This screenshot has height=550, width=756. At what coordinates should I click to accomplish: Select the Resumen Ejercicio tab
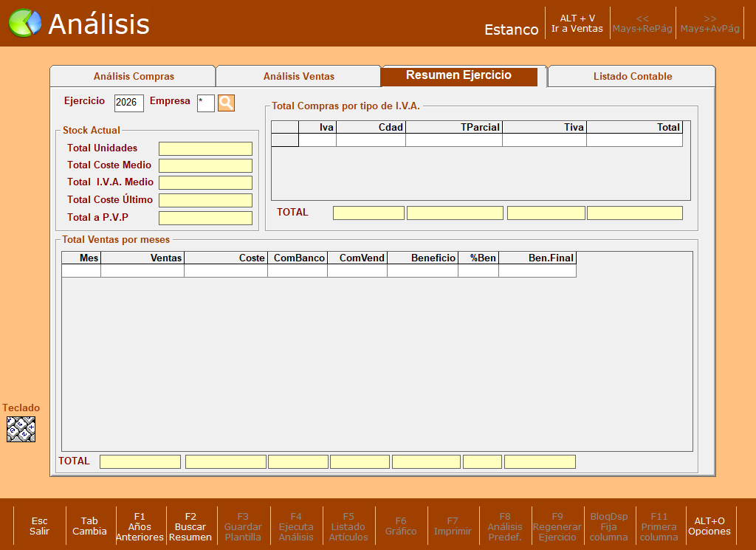tap(459, 76)
